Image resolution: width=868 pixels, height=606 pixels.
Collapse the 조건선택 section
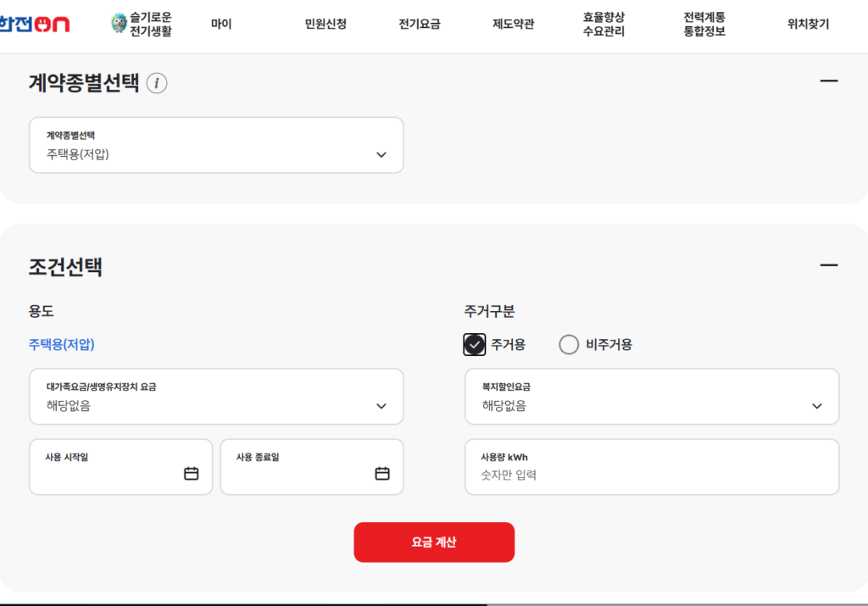pos(829,265)
